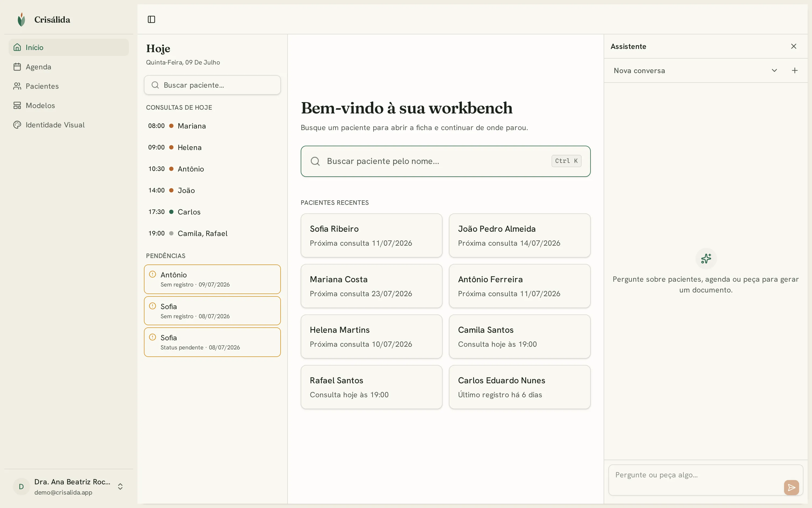
Task: Start a new conversation with plus icon
Action: pos(795,70)
